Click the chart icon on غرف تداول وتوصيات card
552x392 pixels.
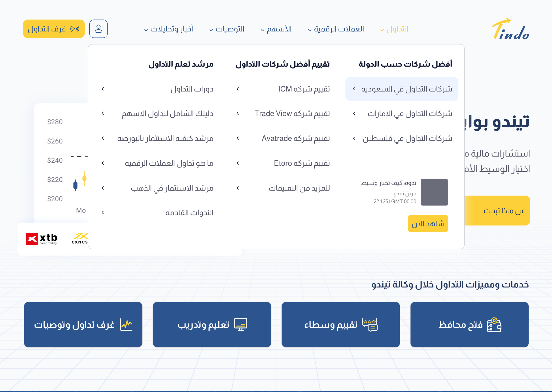[x=126, y=325]
